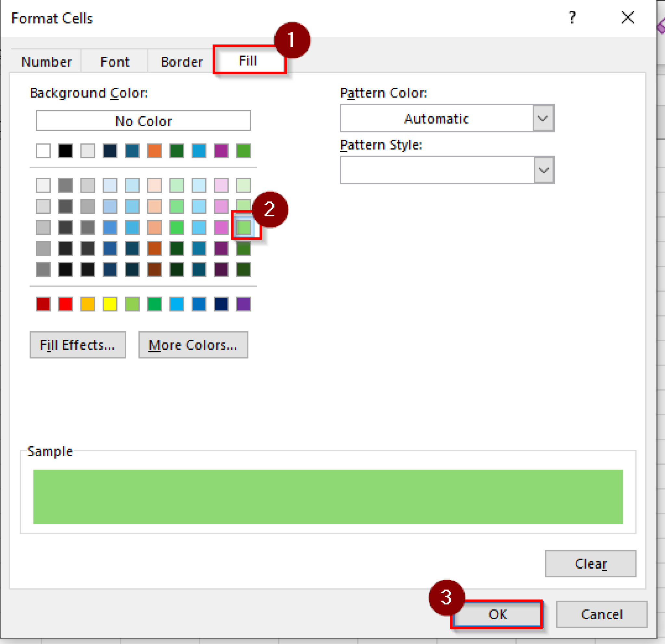The height and width of the screenshot is (644, 665).
Task: Open the More Colors dialog
Action: click(193, 345)
